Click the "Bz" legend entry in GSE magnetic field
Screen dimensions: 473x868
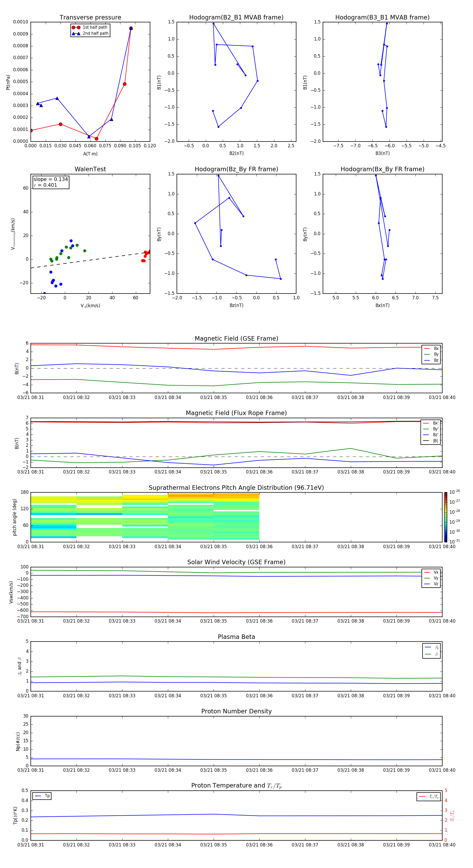point(431,360)
